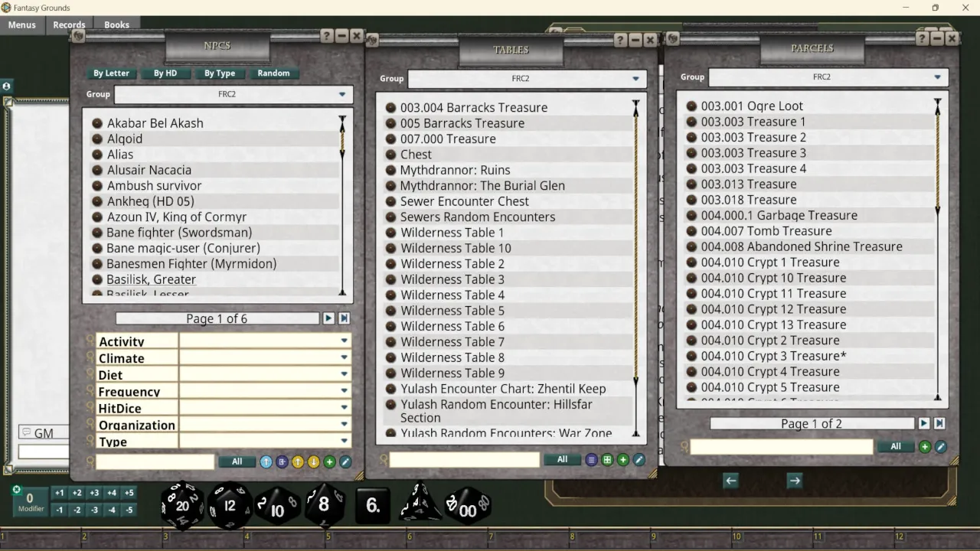This screenshot has width=980, height=551.
Task: Open the 003.001 Ogre Loot parcel
Action: (x=752, y=106)
